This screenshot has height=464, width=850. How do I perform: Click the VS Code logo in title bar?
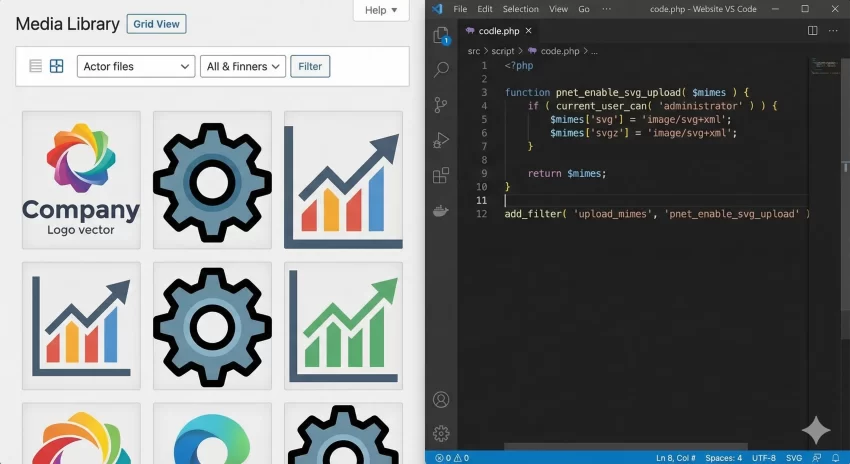tap(437, 9)
